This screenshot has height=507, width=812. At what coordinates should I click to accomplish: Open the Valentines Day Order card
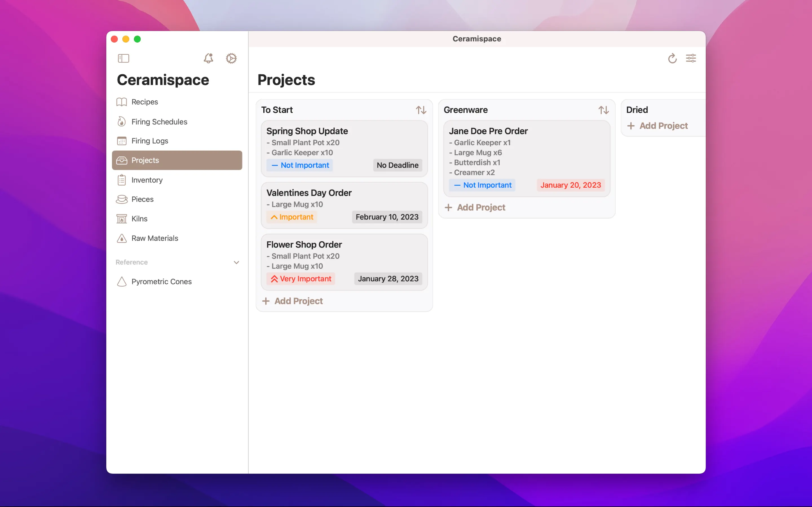coord(344,198)
